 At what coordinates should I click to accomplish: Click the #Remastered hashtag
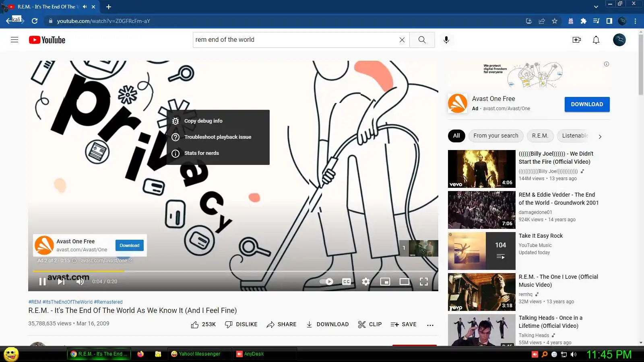coord(108,302)
